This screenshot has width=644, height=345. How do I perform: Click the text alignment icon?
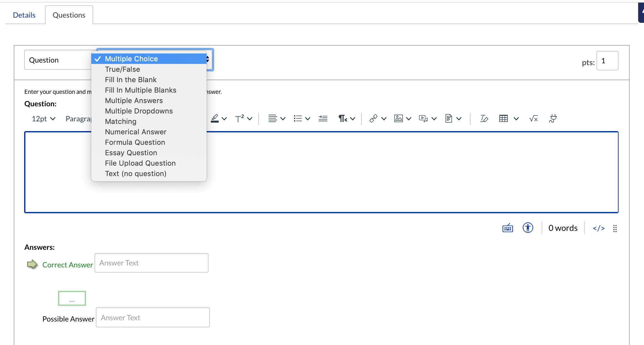[x=273, y=119]
